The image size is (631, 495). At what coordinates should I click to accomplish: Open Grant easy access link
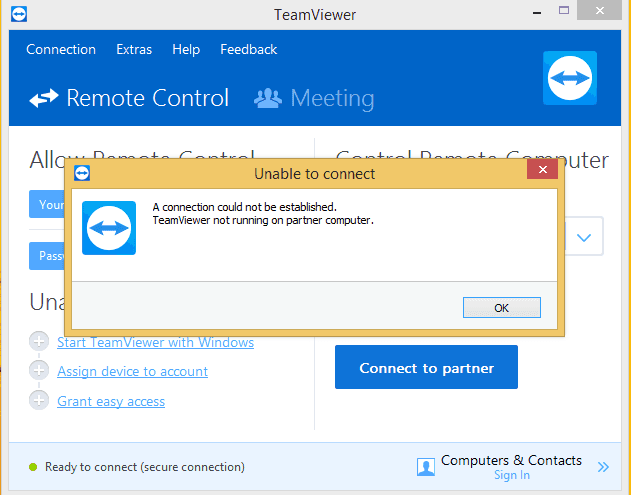111,401
